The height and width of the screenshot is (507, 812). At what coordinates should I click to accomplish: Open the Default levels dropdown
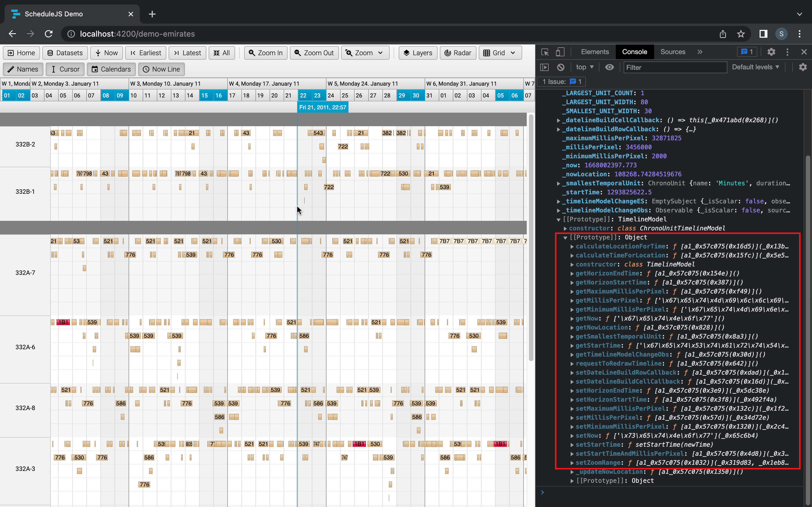pos(755,67)
